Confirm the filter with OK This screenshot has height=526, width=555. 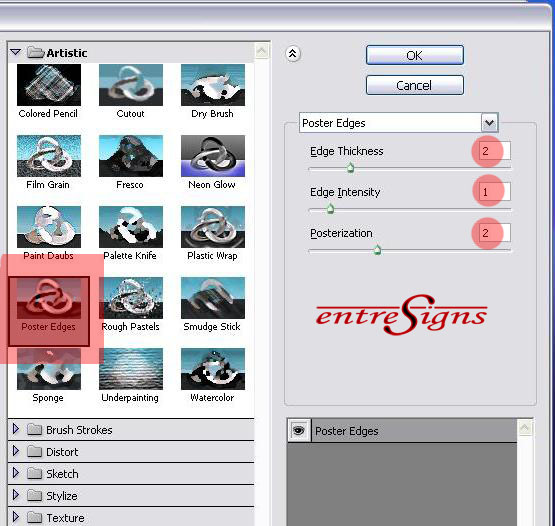pyautogui.click(x=414, y=55)
